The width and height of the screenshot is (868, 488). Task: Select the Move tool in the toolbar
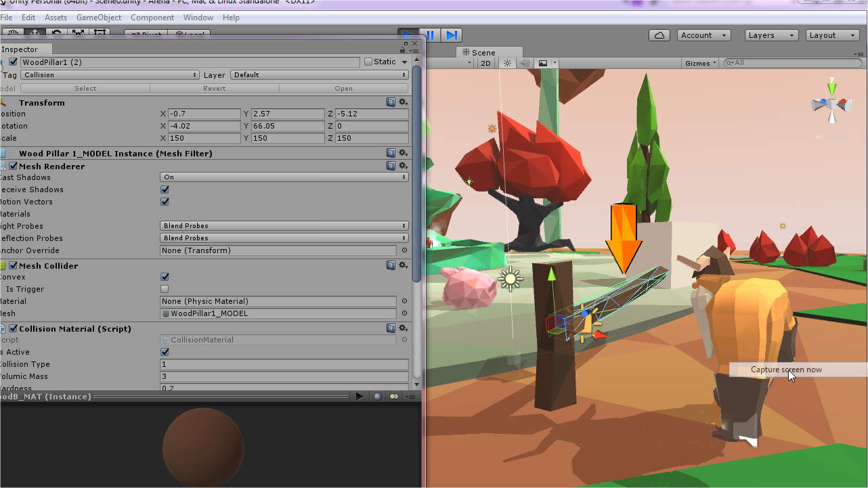tap(35, 31)
